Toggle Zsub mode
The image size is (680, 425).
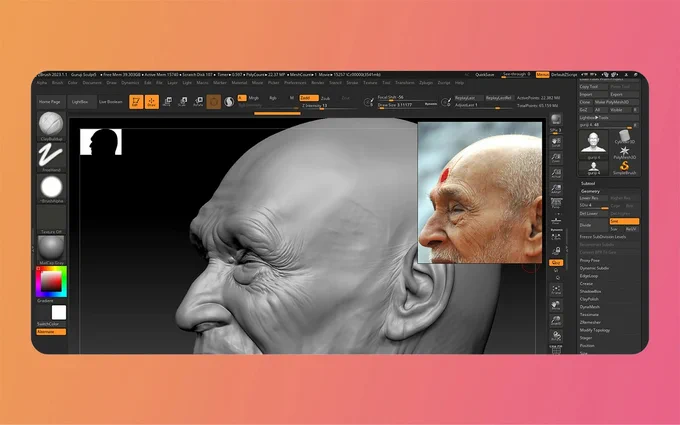[x=325, y=98]
